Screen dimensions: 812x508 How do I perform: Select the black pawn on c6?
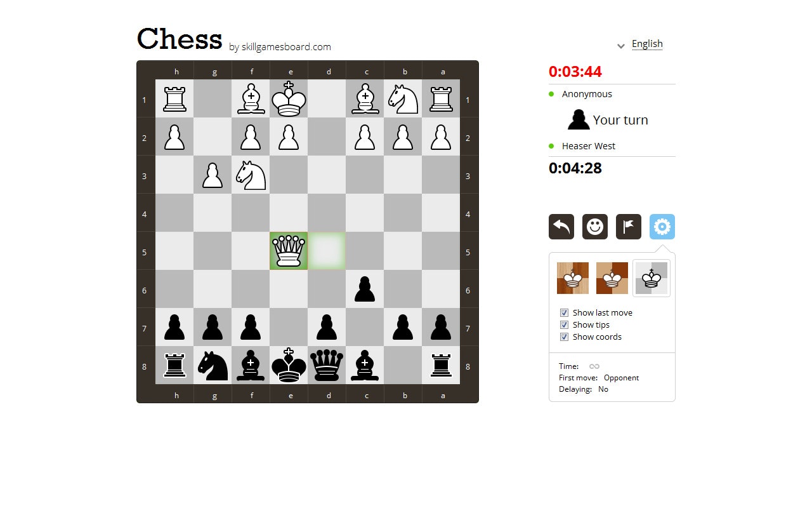[365, 289]
